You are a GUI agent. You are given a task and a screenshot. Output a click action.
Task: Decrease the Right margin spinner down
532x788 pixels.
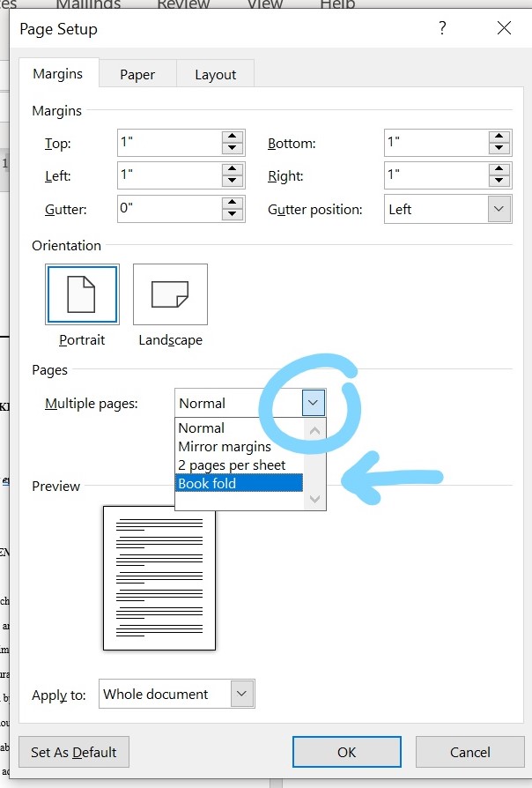pyautogui.click(x=500, y=182)
